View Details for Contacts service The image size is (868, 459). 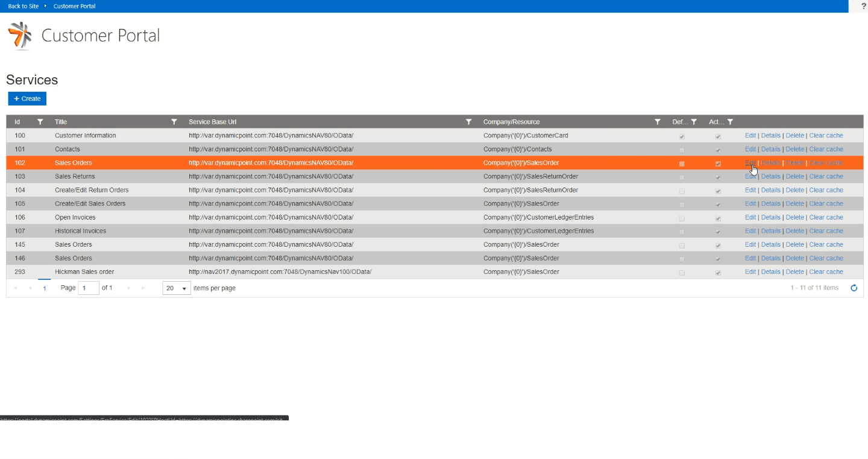click(x=770, y=149)
